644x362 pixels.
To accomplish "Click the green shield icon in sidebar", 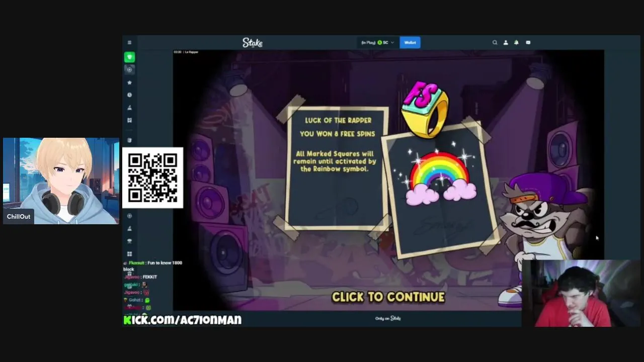I will click(129, 57).
